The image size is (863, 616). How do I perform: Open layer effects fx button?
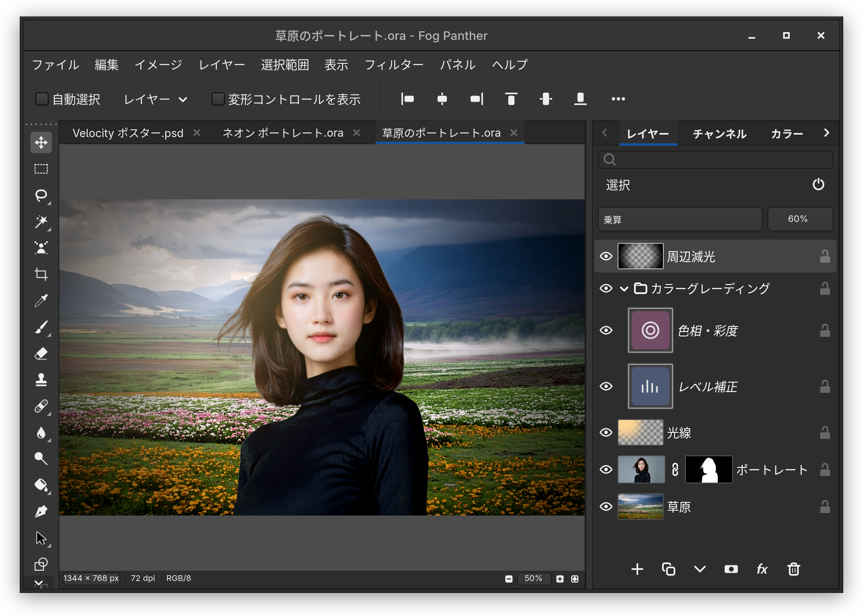pos(762,569)
